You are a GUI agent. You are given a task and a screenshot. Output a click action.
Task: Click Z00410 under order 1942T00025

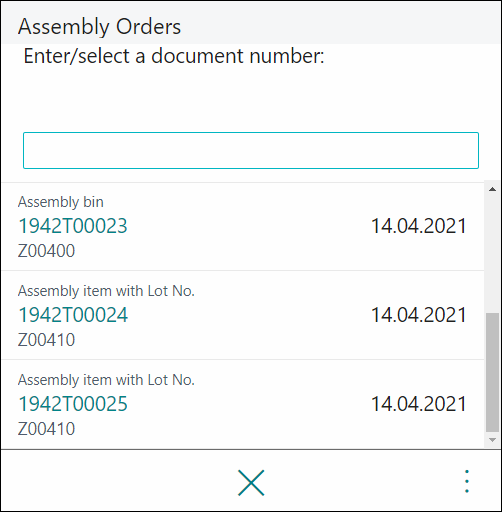pos(46,429)
